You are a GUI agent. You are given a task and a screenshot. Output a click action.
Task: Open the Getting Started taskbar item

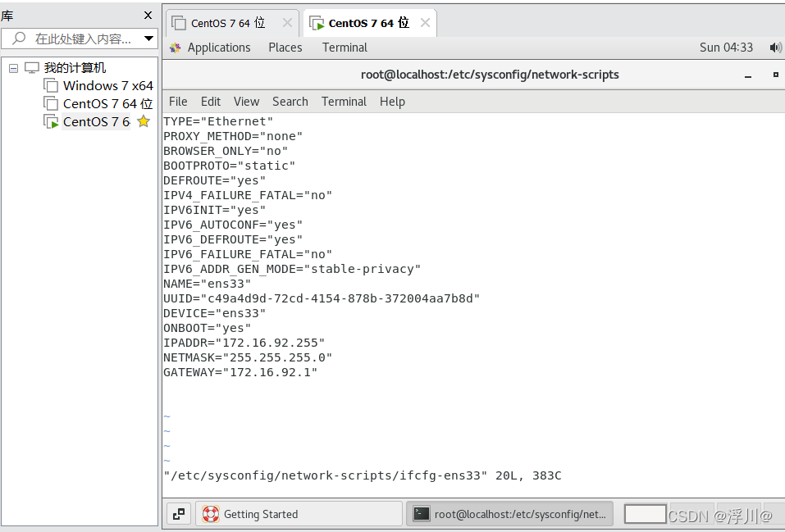tap(299, 514)
